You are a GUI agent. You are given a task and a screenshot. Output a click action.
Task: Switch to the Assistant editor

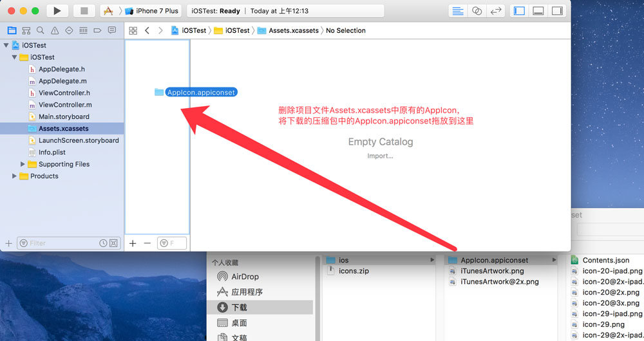[477, 11]
